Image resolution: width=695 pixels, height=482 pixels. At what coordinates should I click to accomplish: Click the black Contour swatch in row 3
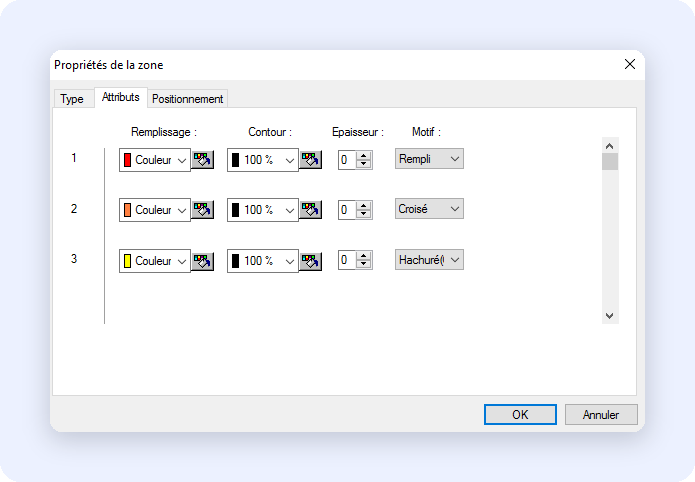coord(235,261)
